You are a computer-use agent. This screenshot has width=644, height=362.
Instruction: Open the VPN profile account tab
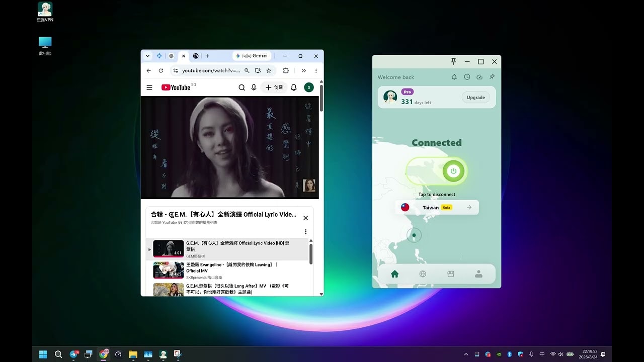click(x=478, y=274)
